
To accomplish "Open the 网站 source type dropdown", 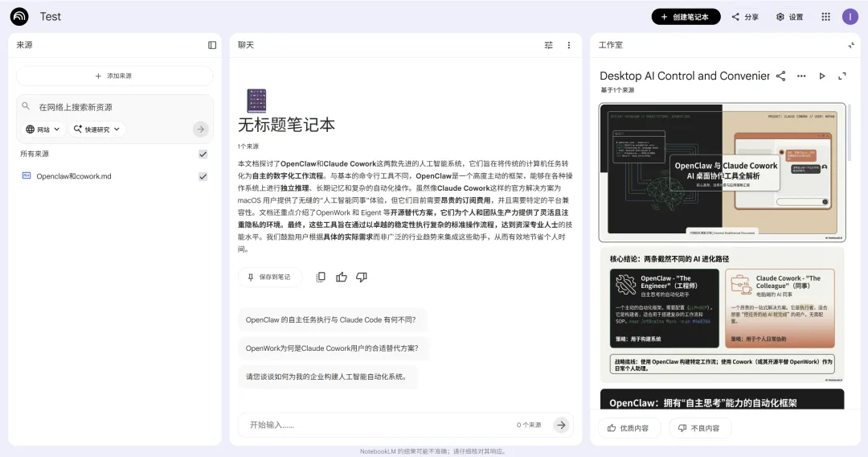I will tap(43, 129).
